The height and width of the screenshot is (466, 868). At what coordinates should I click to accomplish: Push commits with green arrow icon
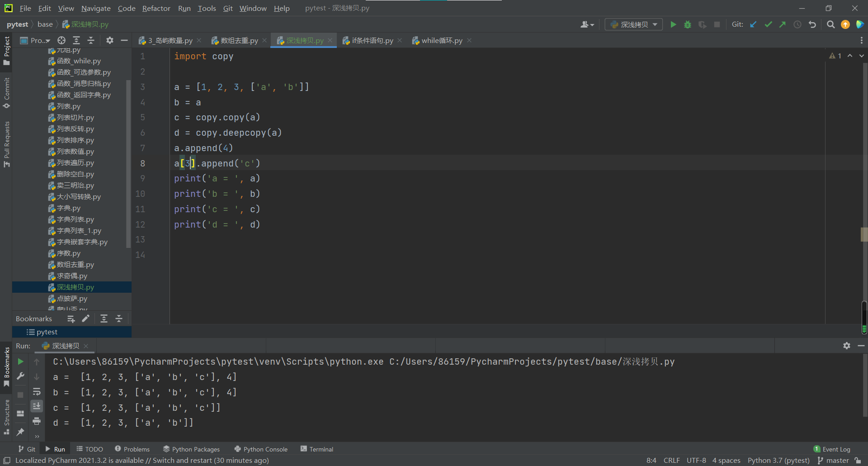click(x=783, y=24)
